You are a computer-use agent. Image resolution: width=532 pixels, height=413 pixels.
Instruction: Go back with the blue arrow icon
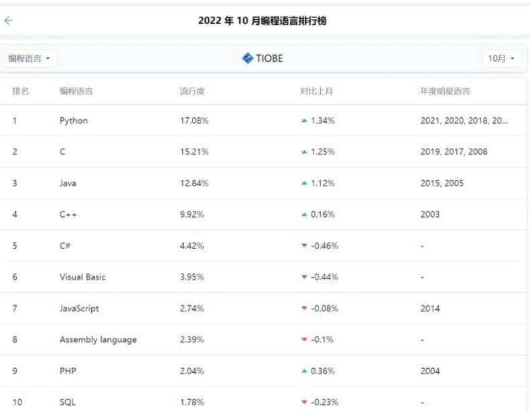coord(8,21)
